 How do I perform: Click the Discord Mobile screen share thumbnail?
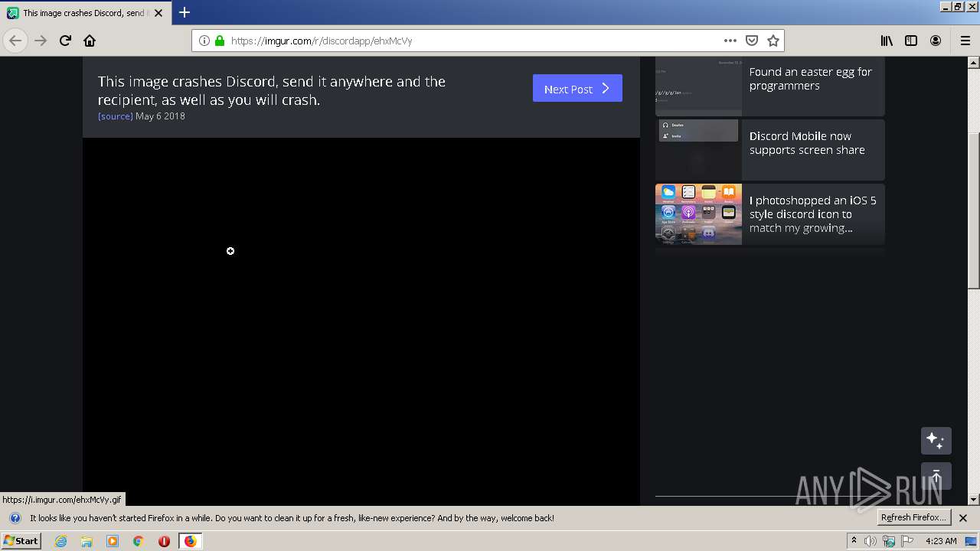(x=698, y=149)
